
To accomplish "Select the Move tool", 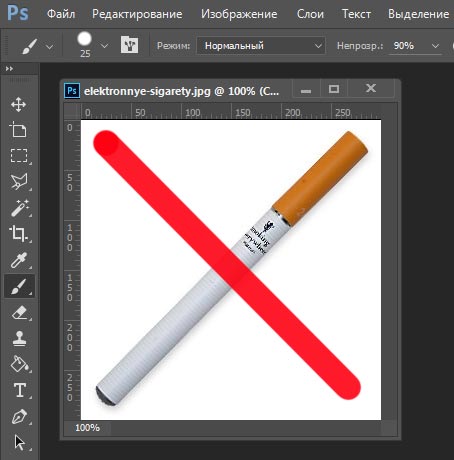I will pyautogui.click(x=18, y=105).
